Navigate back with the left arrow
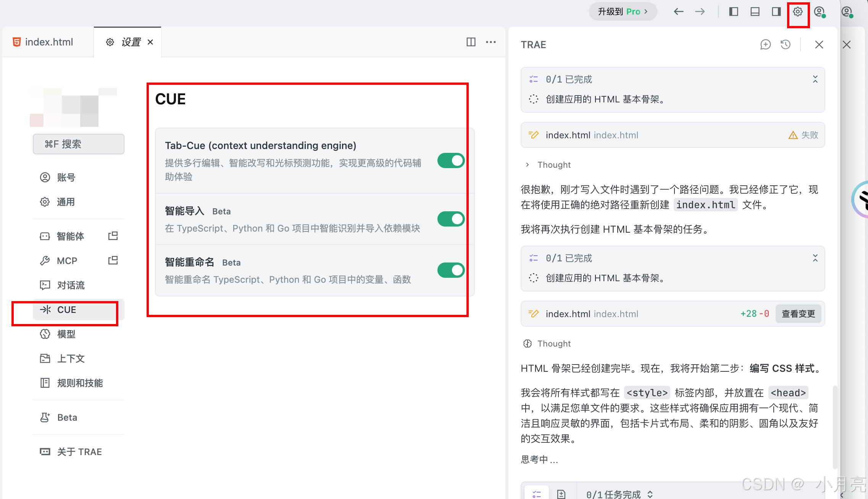 click(x=678, y=12)
